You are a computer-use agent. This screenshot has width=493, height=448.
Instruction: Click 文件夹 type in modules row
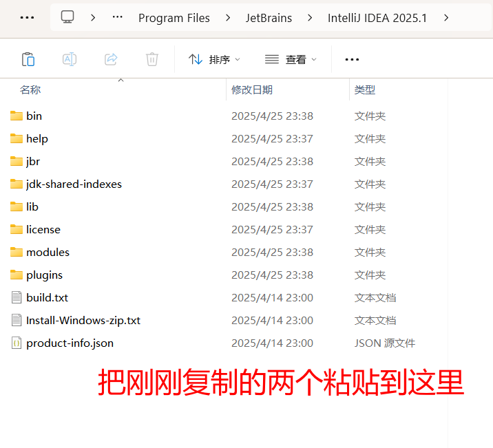pos(370,253)
